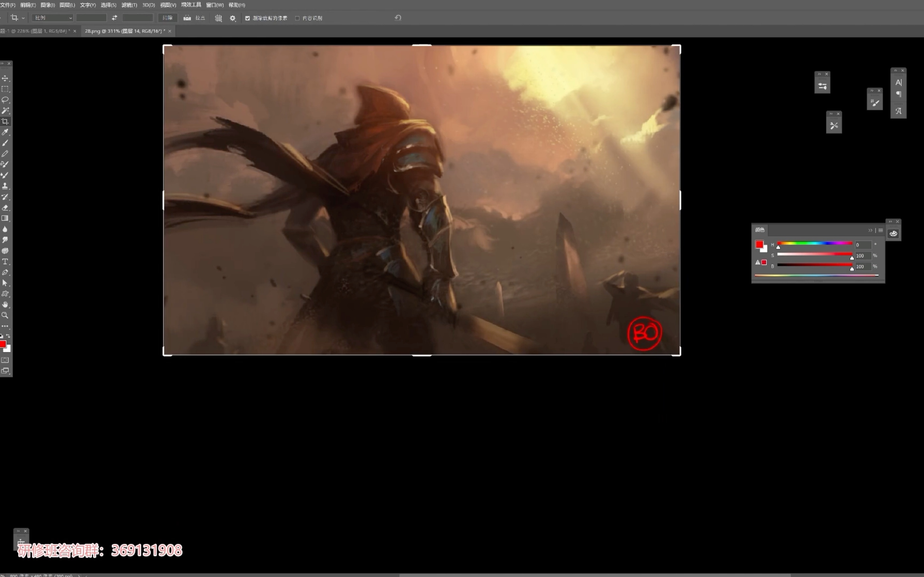Screen dimensions: 924x577
Task: Click the Hue value field
Action: (x=863, y=245)
